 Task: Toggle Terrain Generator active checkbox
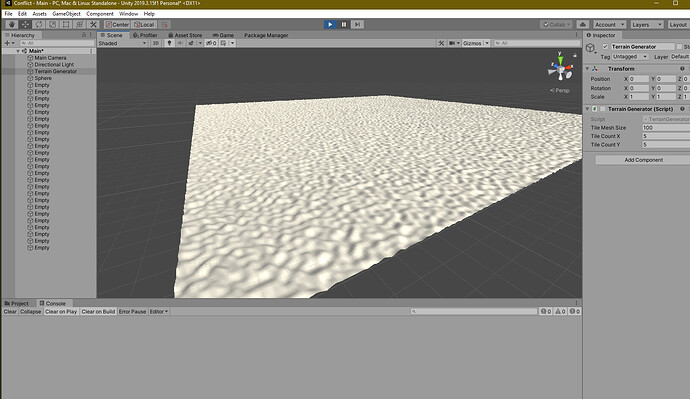tap(606, 47)
